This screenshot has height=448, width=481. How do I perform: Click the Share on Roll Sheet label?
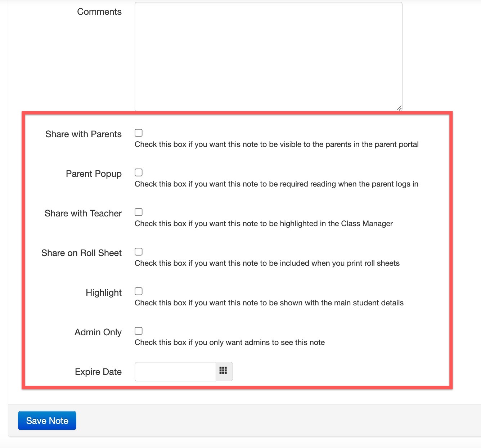pos(81,253)
